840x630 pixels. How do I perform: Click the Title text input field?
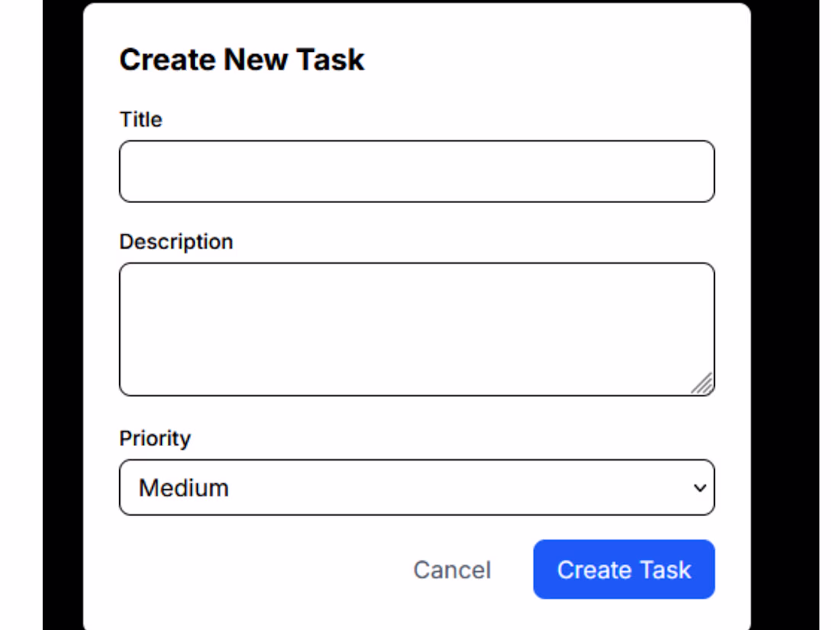coord(416,171)
